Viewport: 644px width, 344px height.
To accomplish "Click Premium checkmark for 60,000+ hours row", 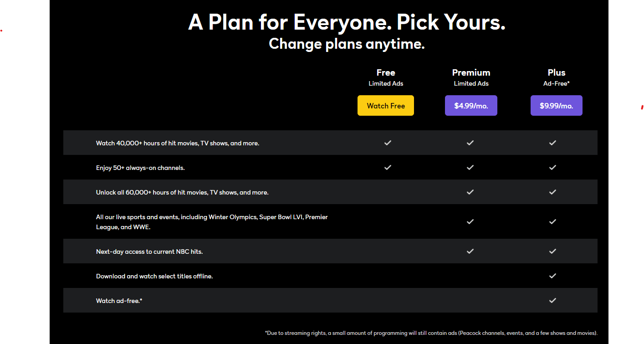I will (470, 192).
